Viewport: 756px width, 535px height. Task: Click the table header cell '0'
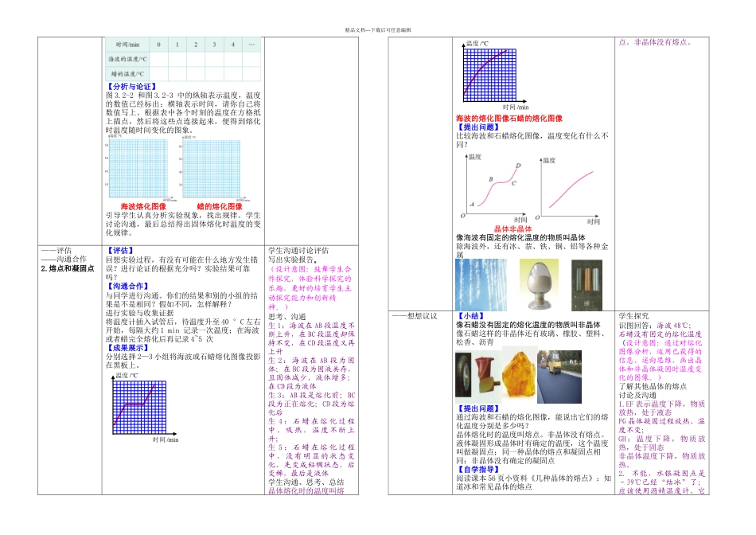pos(158,45)
